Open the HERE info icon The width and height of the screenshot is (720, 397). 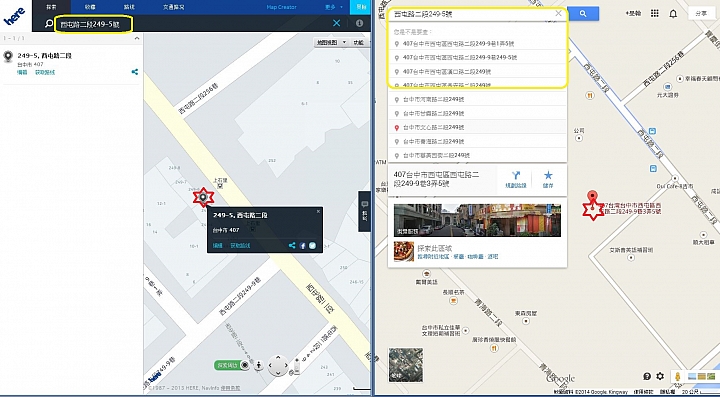tap(360, 23)
